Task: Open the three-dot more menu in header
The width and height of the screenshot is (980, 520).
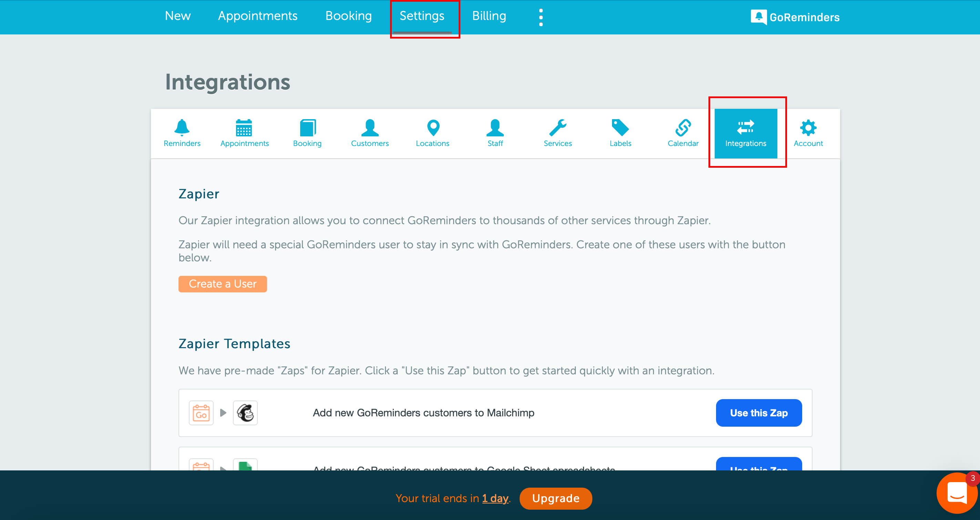Action: point(541,17)
